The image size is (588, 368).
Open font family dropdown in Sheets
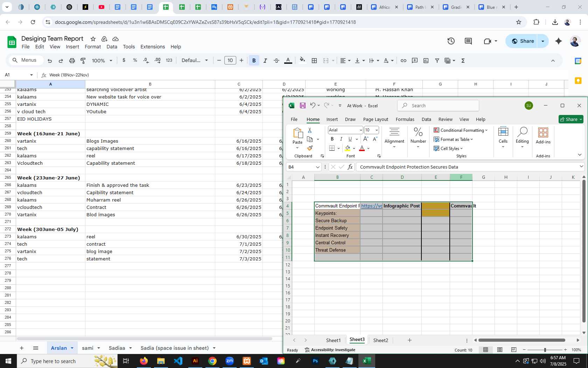[195, 61]
